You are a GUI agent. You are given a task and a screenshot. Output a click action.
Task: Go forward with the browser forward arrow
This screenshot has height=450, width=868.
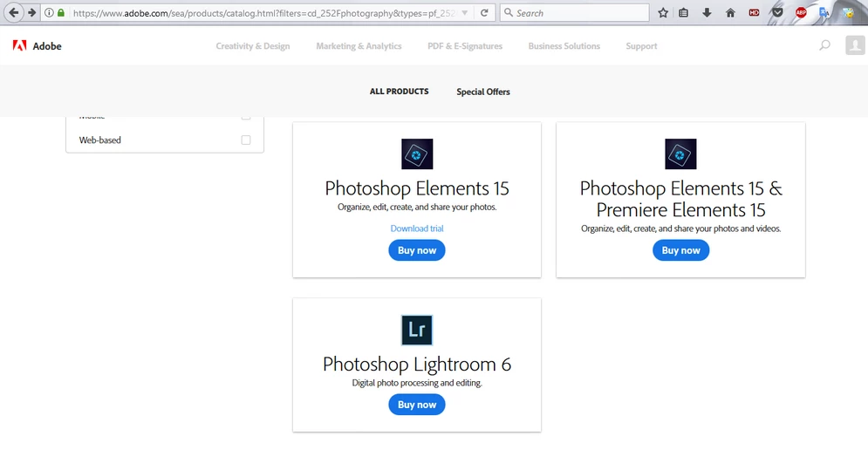32,12
